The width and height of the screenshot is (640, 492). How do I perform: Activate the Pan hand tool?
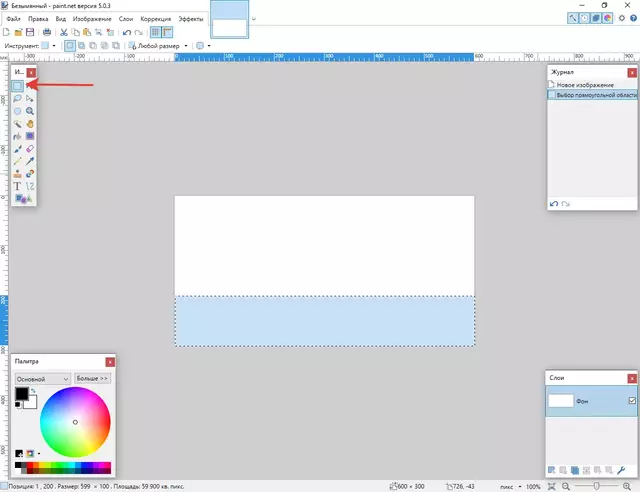pos(31,124)
